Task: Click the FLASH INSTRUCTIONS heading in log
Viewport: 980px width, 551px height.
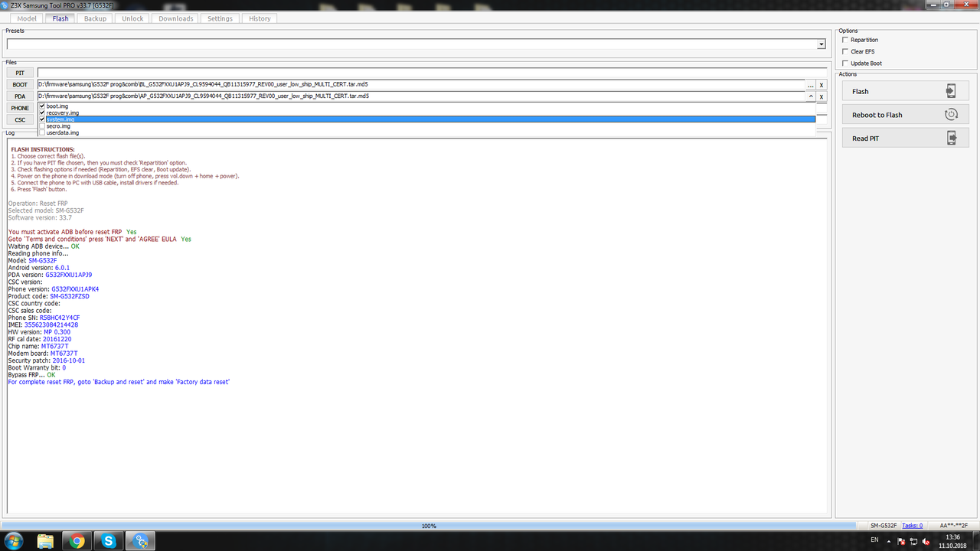Action: click(43, 149)
